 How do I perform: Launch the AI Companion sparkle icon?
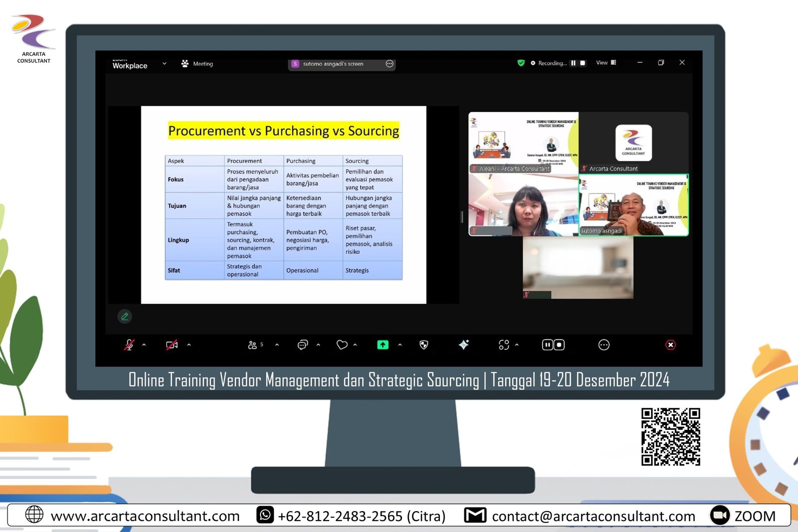coord(464,345)
